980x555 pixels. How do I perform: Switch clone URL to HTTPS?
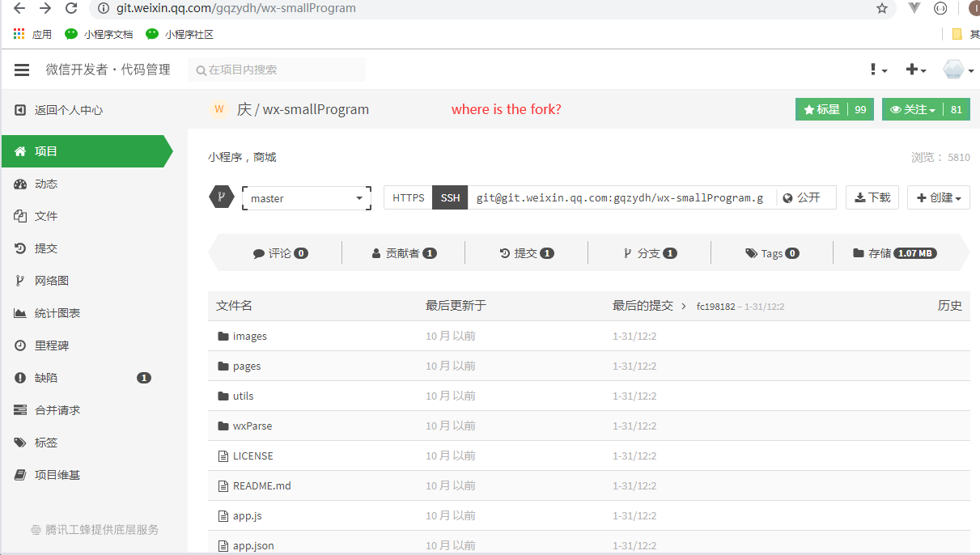(x=408, y=197)
